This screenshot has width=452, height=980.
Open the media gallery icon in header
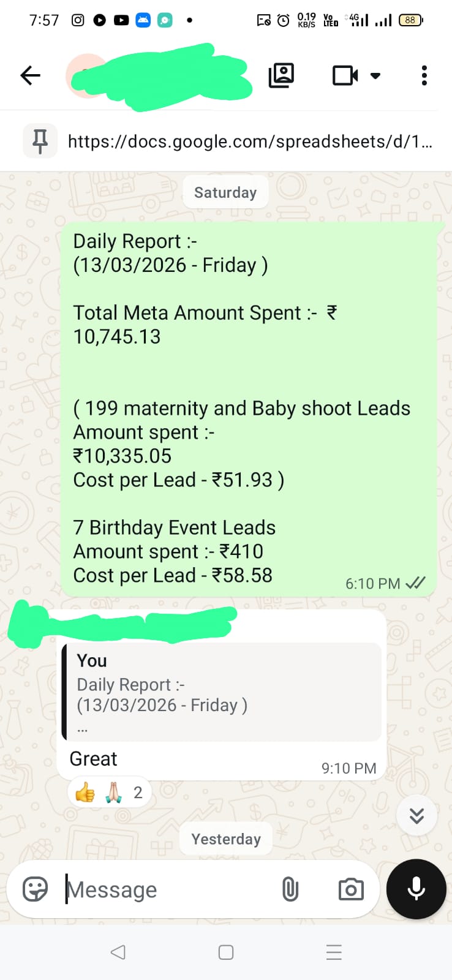(x=281, y=75)
